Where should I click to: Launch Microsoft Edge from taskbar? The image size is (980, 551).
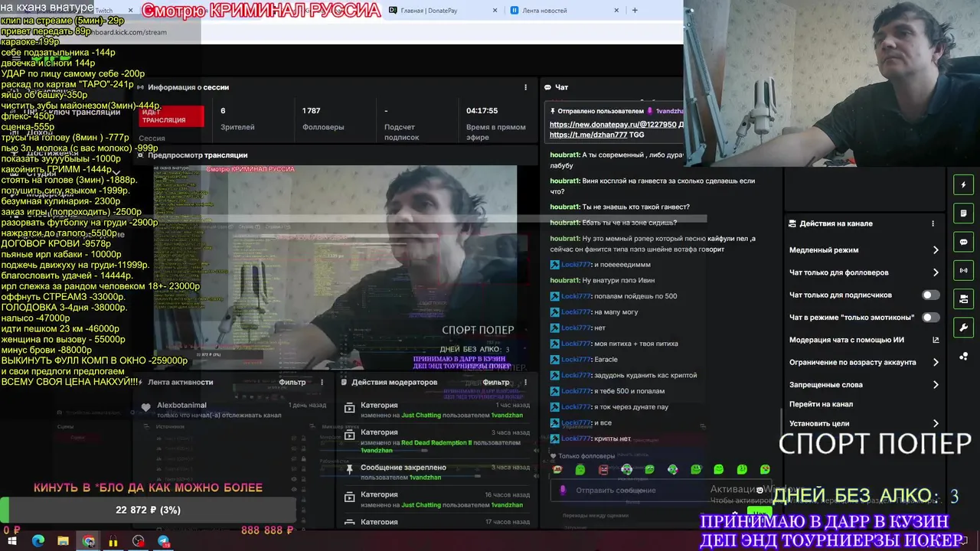pos(38,541)
